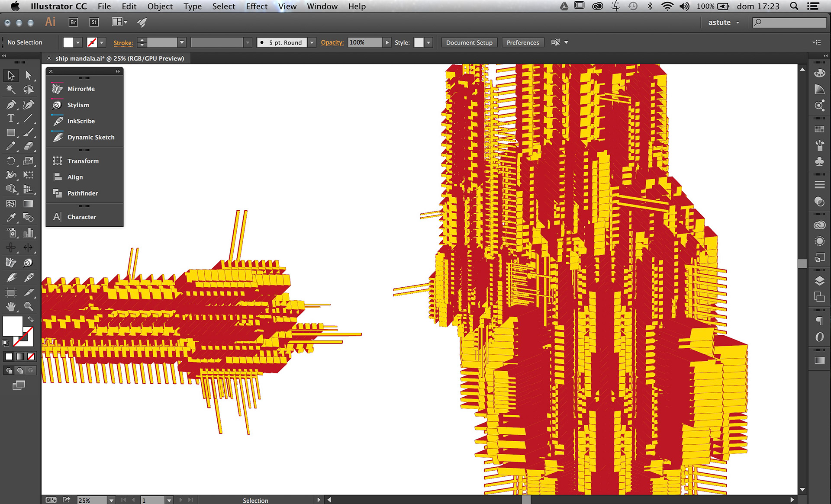This screenshot has height=504, width=831.
Task: Open Adobe Stock with St icon
Action: pyautogui.click(x=94, y=22)
